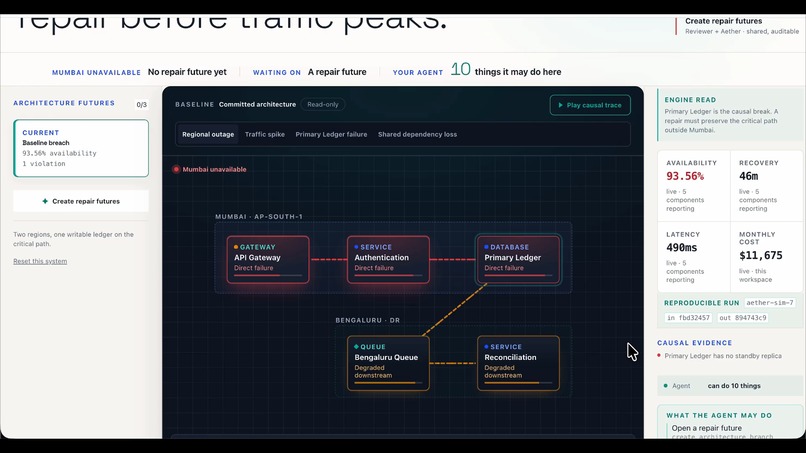Click the plus icon on Create repair futures
Image resolution: width=806 pixels, height=453 pixels.
pyautogui.click(x=45, y=201)
